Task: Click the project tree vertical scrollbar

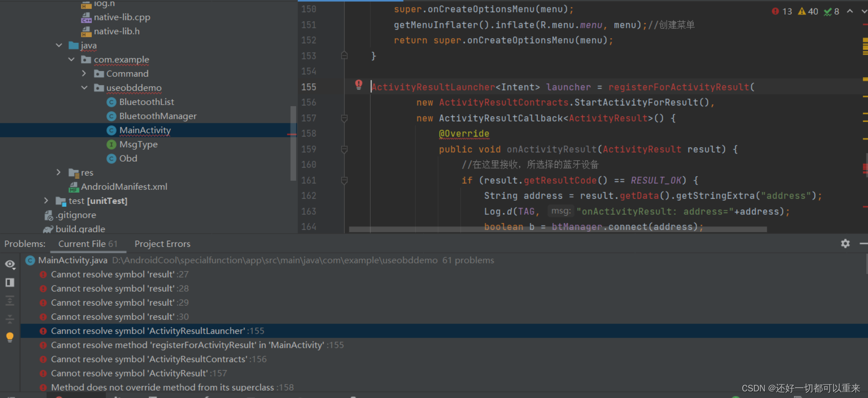Action: coord(293,143)
